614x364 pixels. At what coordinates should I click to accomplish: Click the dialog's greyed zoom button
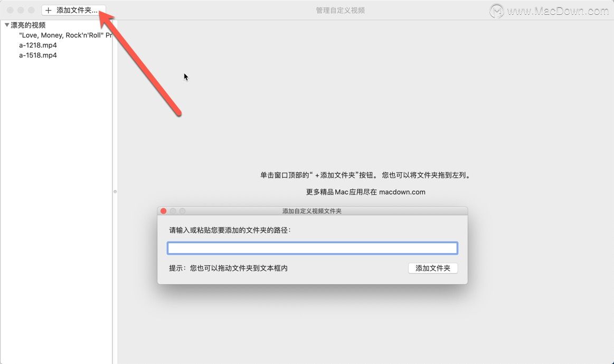click(x=182, y=211)
